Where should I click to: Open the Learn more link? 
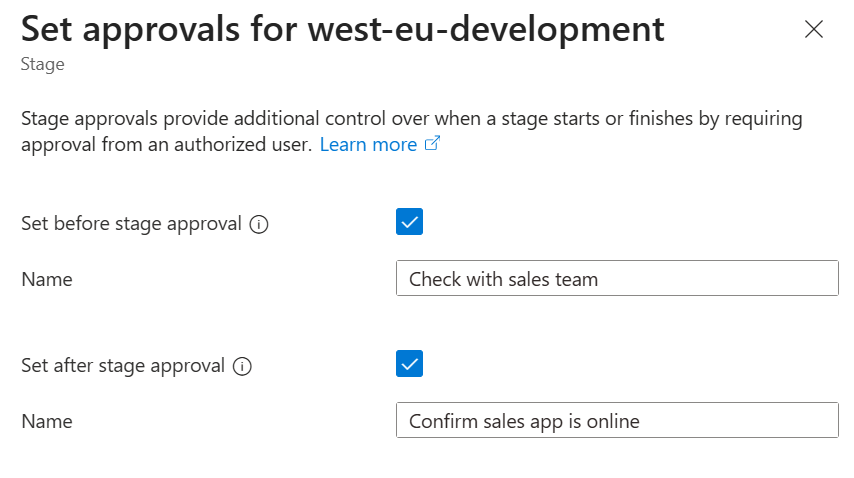pos(368,145)
